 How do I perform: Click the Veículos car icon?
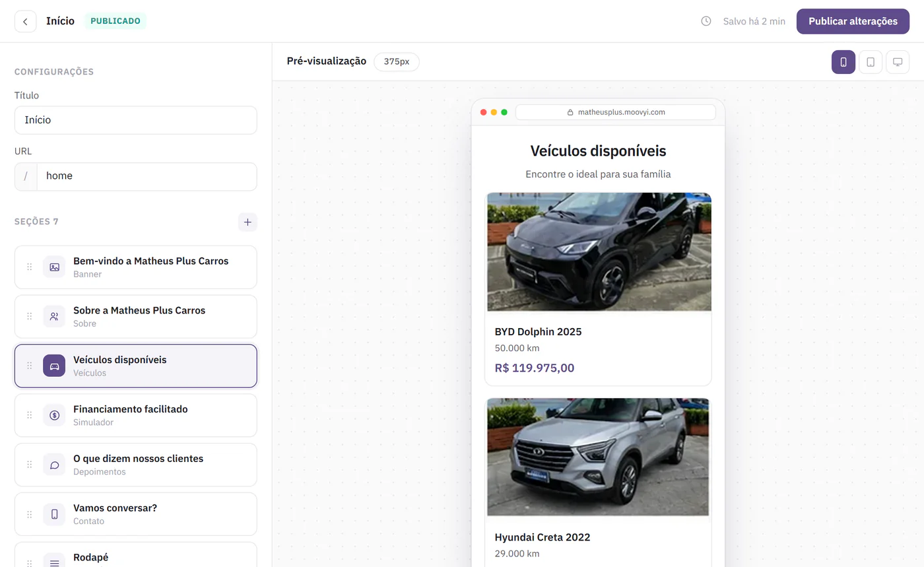click(54, 366)
